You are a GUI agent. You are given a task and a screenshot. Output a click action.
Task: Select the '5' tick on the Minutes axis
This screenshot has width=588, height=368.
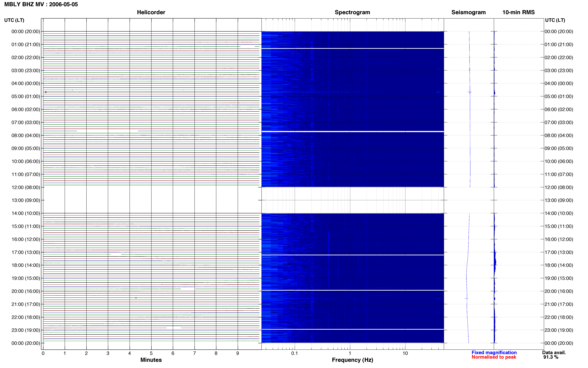point(151,353)
